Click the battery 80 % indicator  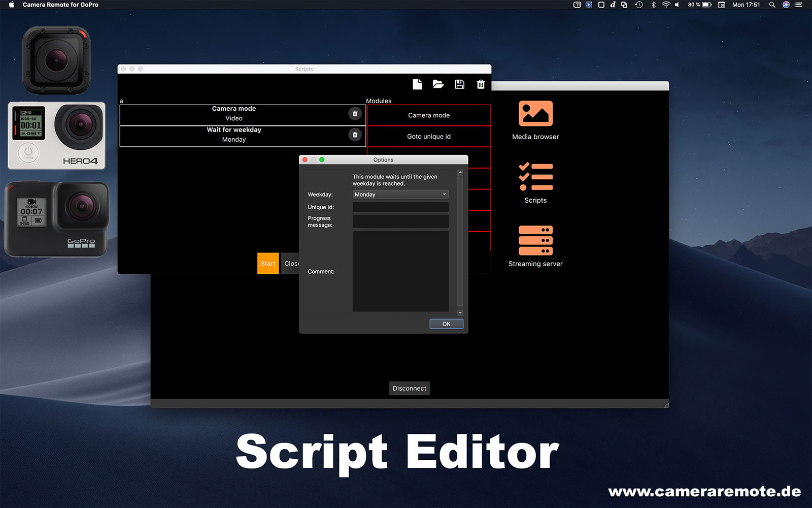(x=699, y=5)
